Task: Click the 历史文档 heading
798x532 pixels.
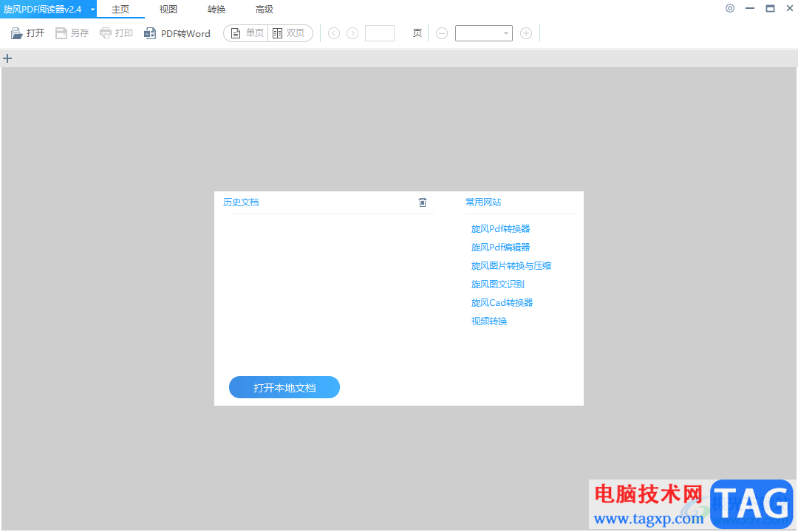Action: point(241,202)
